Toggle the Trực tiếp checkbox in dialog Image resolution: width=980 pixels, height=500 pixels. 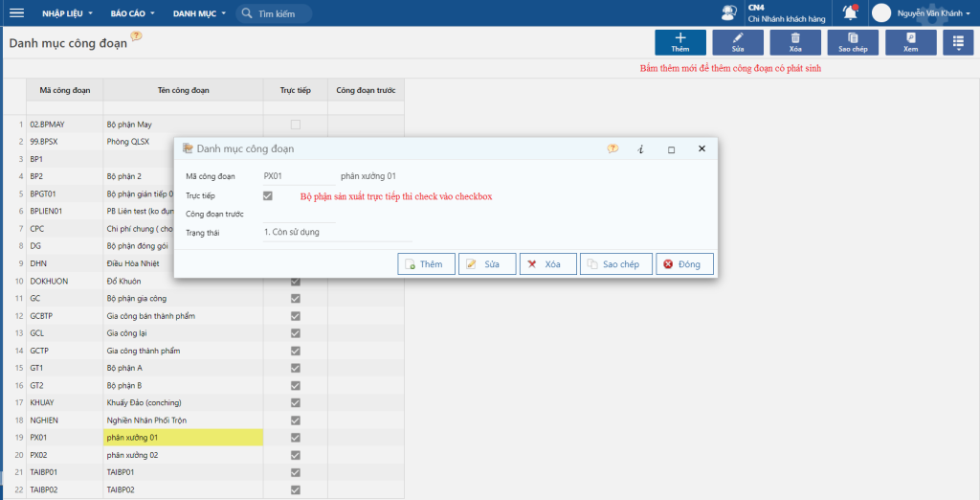click(268, 195)
